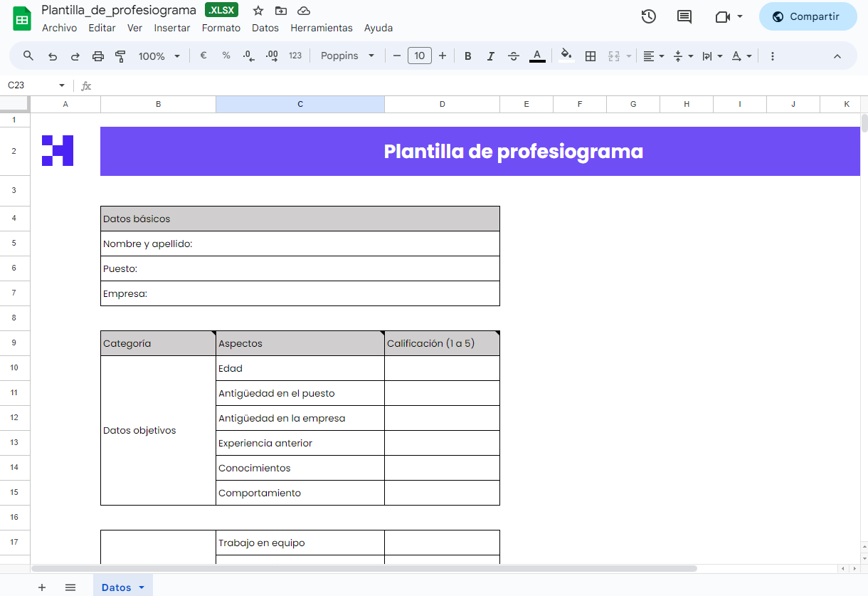
Task: Open the Print dialog
Action: [97, 56]
